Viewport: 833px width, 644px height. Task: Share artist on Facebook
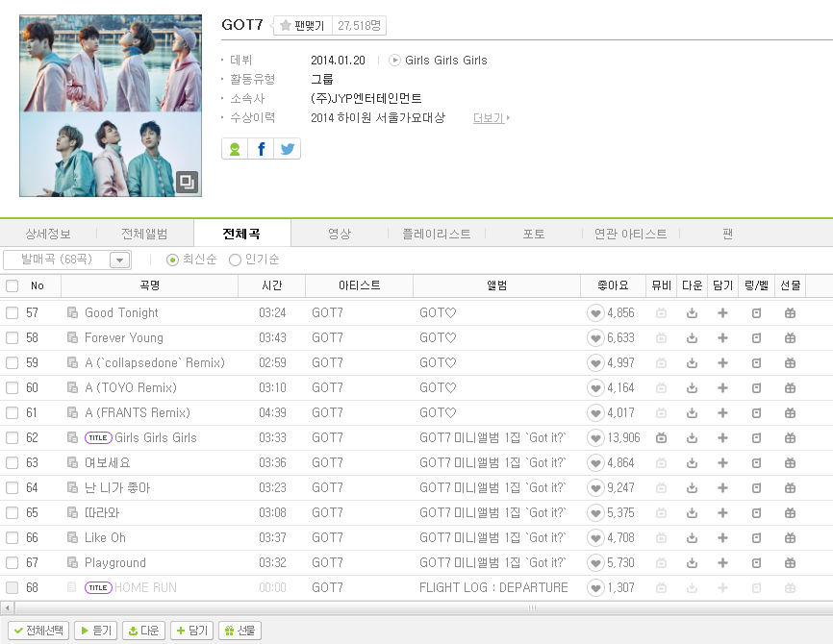[x=261, y=149]
